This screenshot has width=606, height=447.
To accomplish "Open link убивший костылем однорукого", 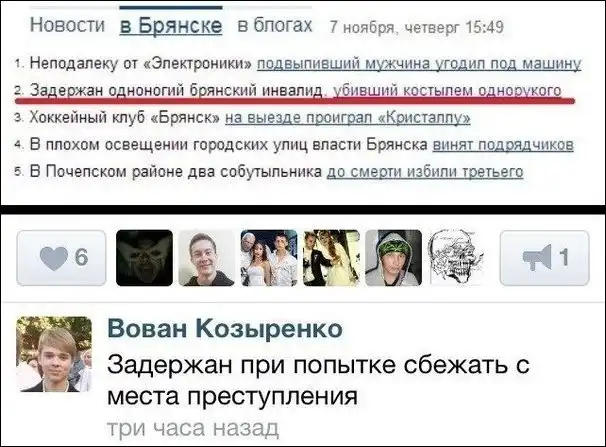I will point(447,90).
